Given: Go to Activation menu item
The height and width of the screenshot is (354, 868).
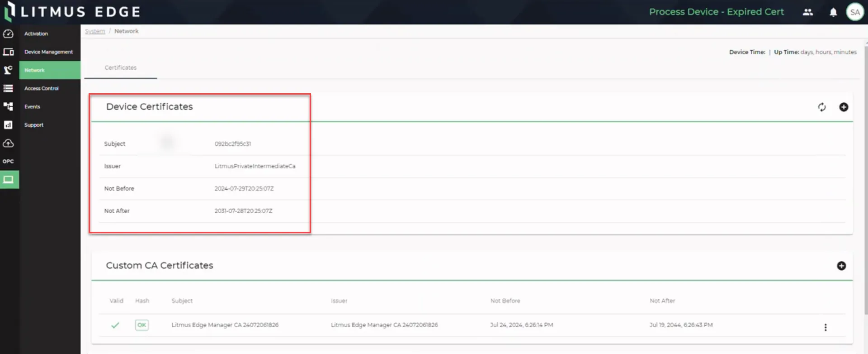Looking at the screenshot, I should (x=36, y=34).
